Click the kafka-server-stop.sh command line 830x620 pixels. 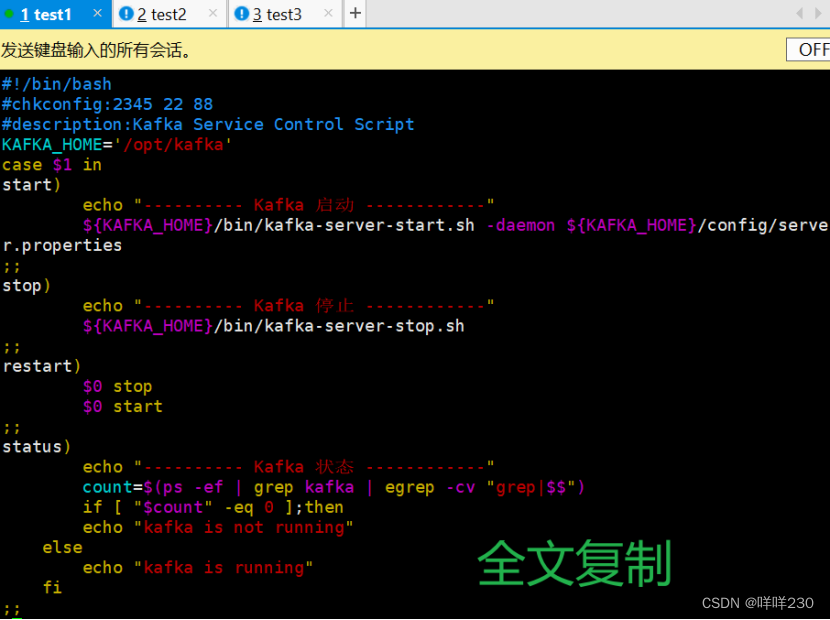pos(274,326)
